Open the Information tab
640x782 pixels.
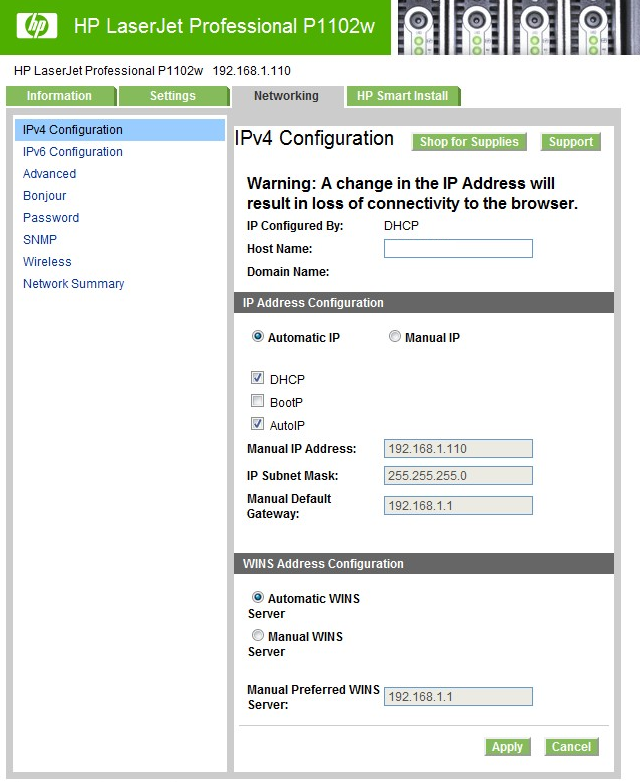click(61, 96)
